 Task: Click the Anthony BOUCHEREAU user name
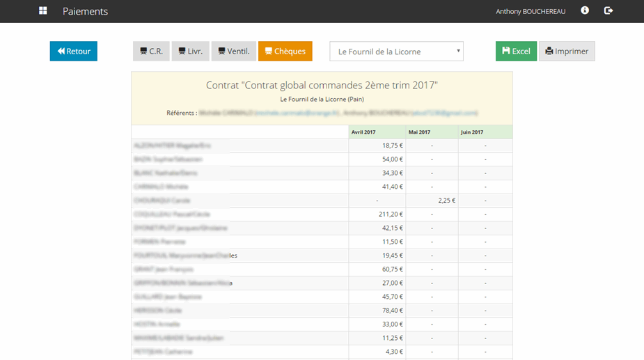pyautogui.click(x=531, y=12)
